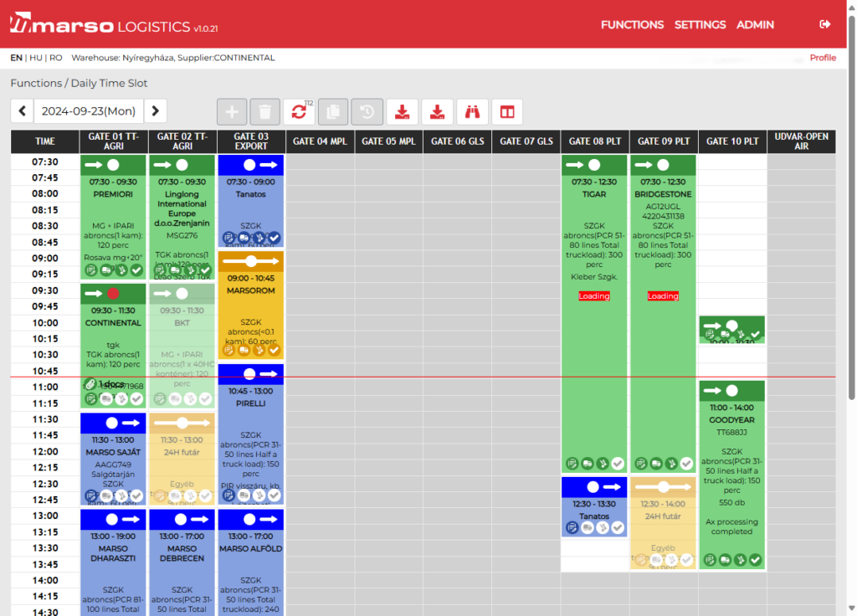Open the column layout view icon

[506, 112]
